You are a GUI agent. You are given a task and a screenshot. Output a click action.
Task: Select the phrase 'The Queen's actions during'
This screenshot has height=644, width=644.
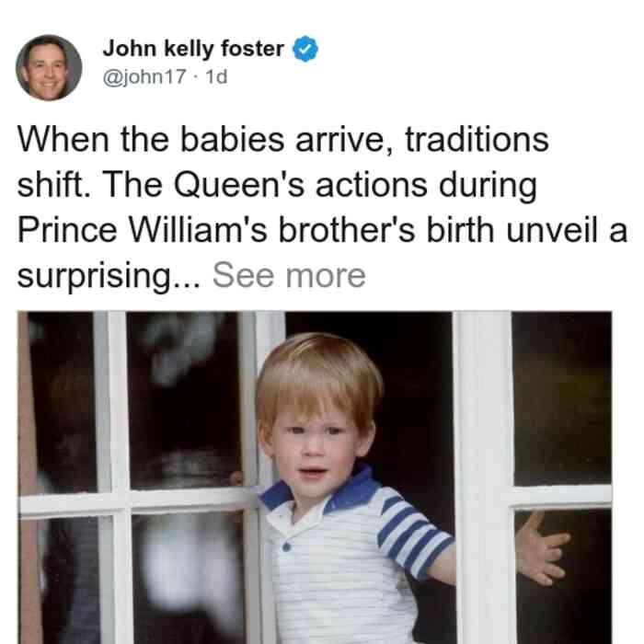pos(319,185)
